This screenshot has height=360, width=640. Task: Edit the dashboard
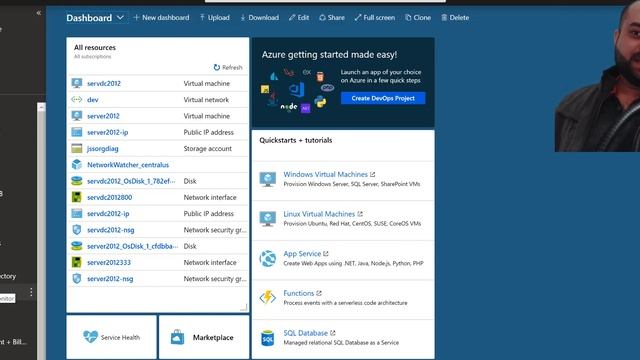(299, 18)
